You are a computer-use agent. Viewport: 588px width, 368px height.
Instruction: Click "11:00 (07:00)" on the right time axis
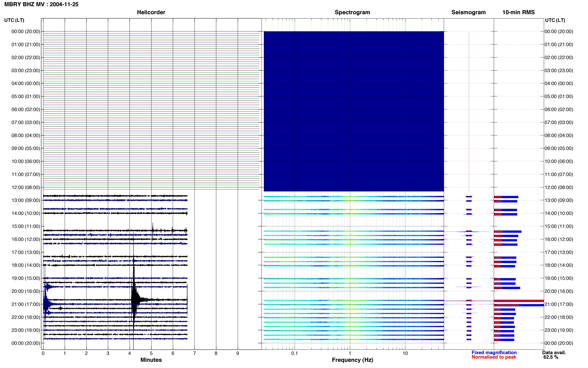(x=559, y=174)
